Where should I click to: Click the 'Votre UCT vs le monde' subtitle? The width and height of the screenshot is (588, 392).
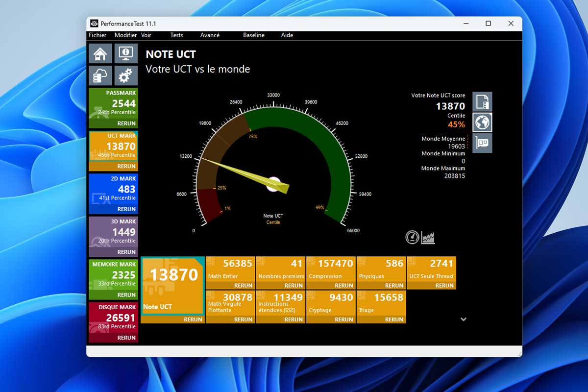(198, 69)
